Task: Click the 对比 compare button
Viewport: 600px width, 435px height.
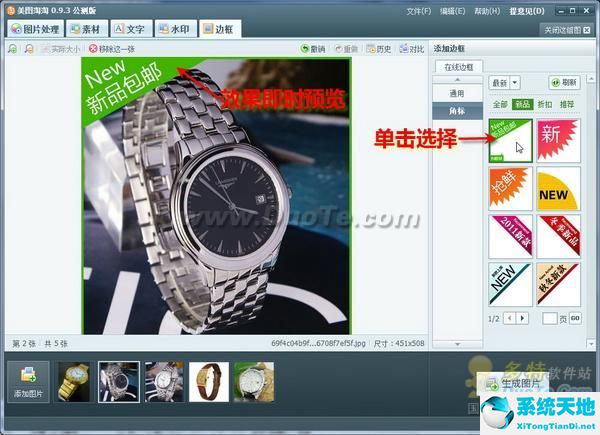Action: click(x=412, y=49)
